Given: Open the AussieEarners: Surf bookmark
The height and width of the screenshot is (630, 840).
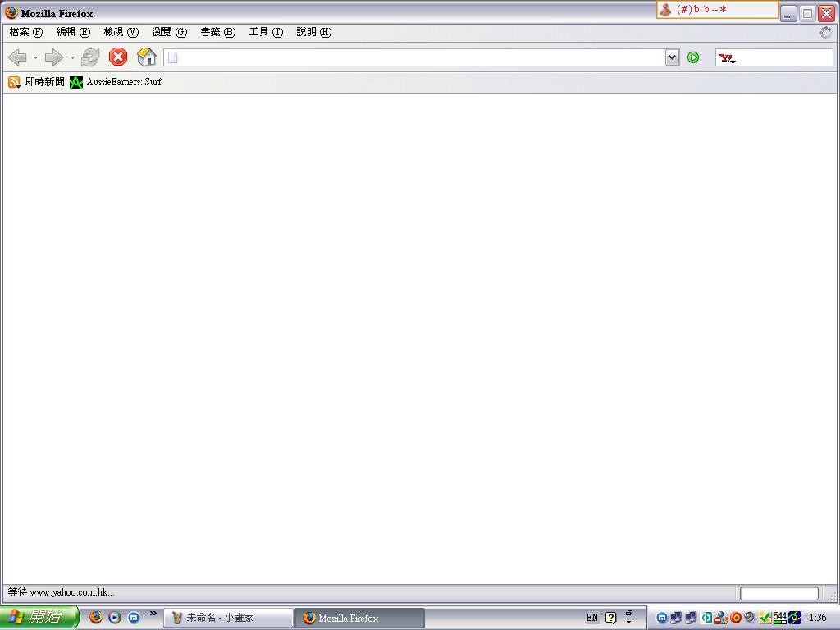Looking at the screenshot, I should (116, 82).
